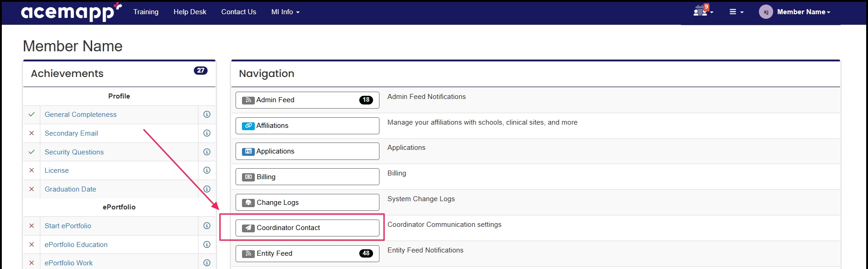Screen dimensions: 868x269
Task: Click the Achievements count badge 27
Action: [x=201, y=71]
